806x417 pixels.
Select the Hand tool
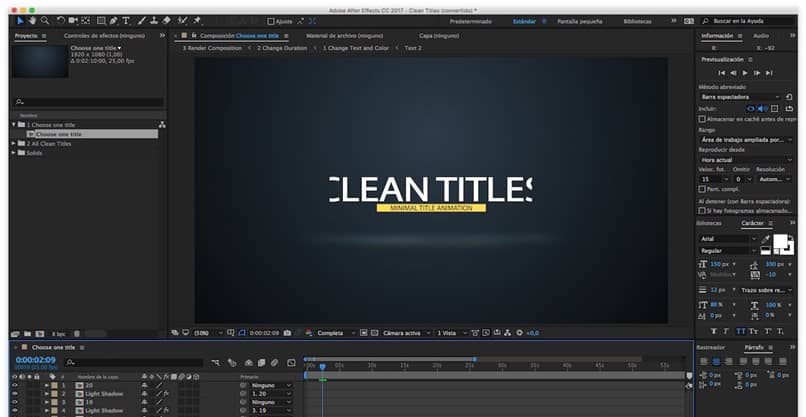(x=32, y=21)
